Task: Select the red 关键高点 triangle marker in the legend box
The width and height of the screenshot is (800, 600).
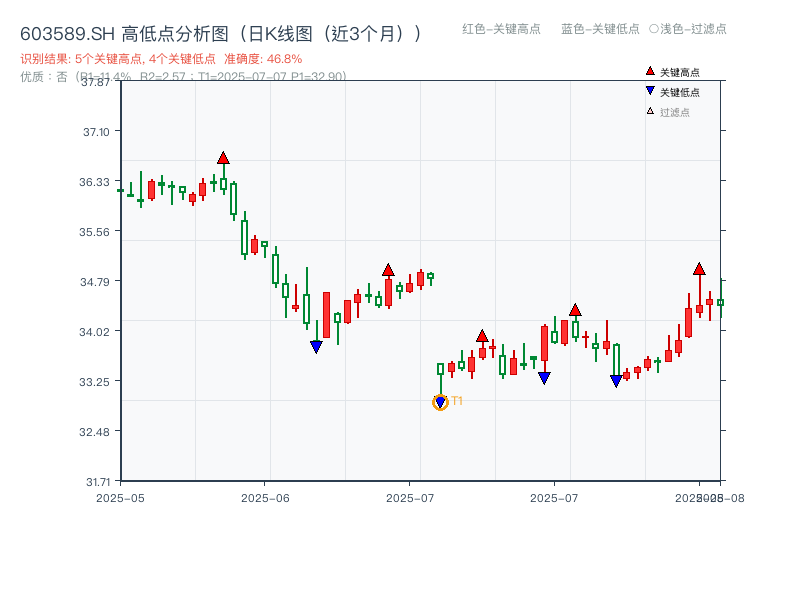Action: [x=650, y=70]
